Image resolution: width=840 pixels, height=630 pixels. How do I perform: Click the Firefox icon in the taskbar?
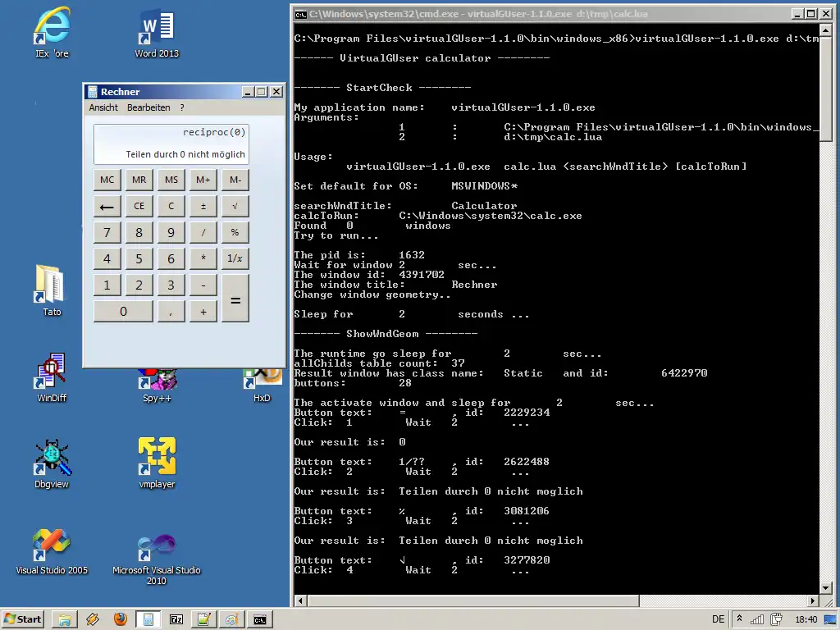coord(120,620)
